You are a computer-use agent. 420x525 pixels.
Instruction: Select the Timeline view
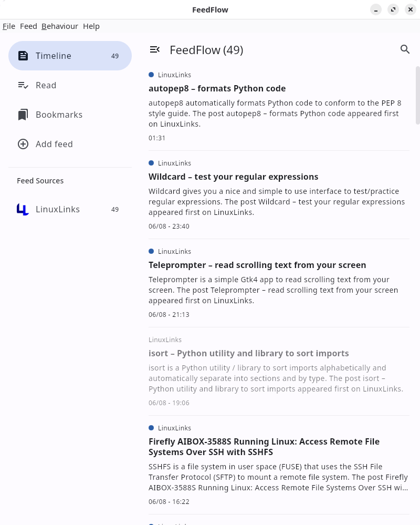[x=70, y=56]
